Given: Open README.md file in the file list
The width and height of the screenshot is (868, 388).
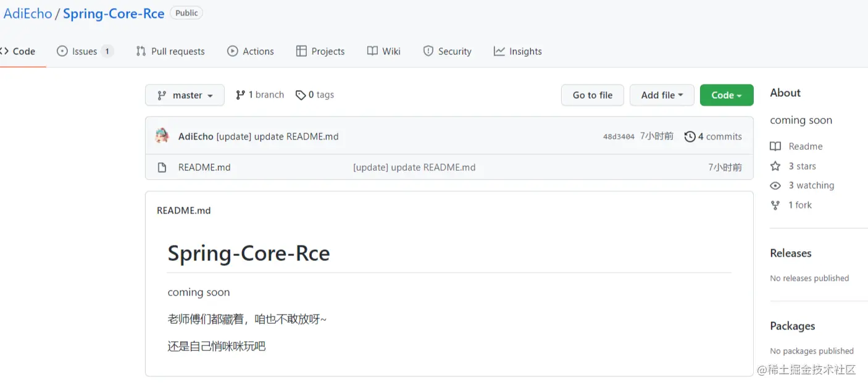Looking at the screenshot, I should [x=204, y=167].
